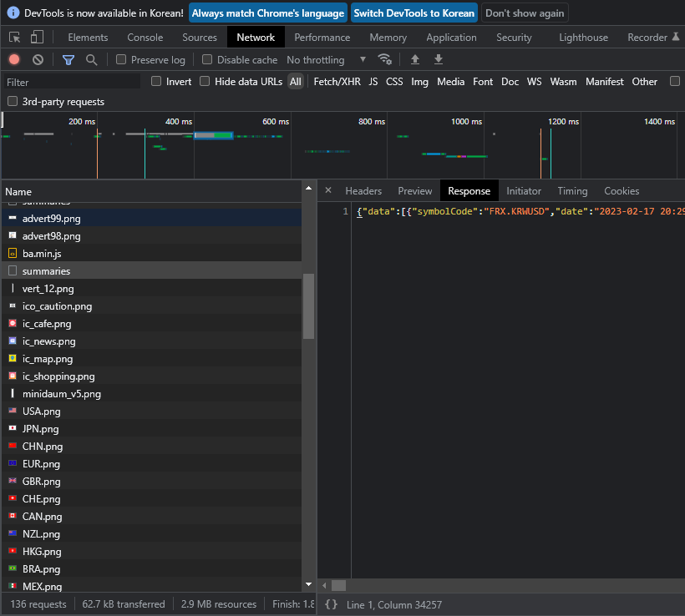The width and height of the screenshot is (685, 616).
Task: Click response pane scroll-left arrow
Action: (324, 585)
